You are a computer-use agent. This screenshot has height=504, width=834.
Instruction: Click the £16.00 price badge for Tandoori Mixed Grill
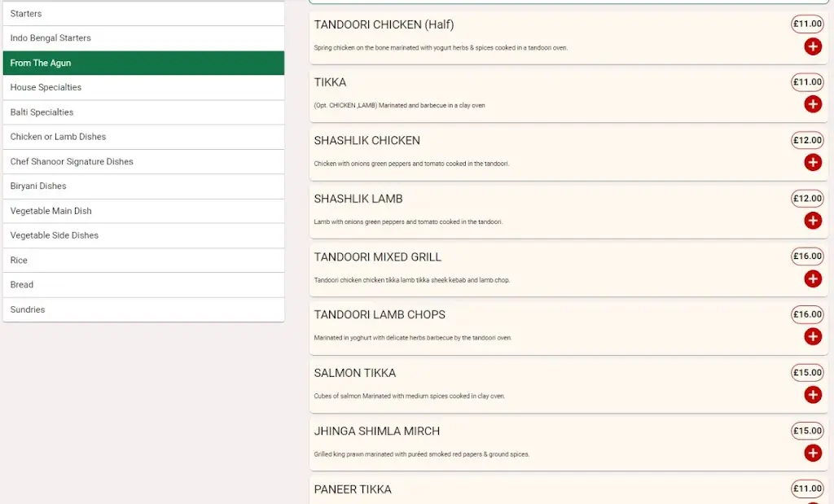pos(806,256)
